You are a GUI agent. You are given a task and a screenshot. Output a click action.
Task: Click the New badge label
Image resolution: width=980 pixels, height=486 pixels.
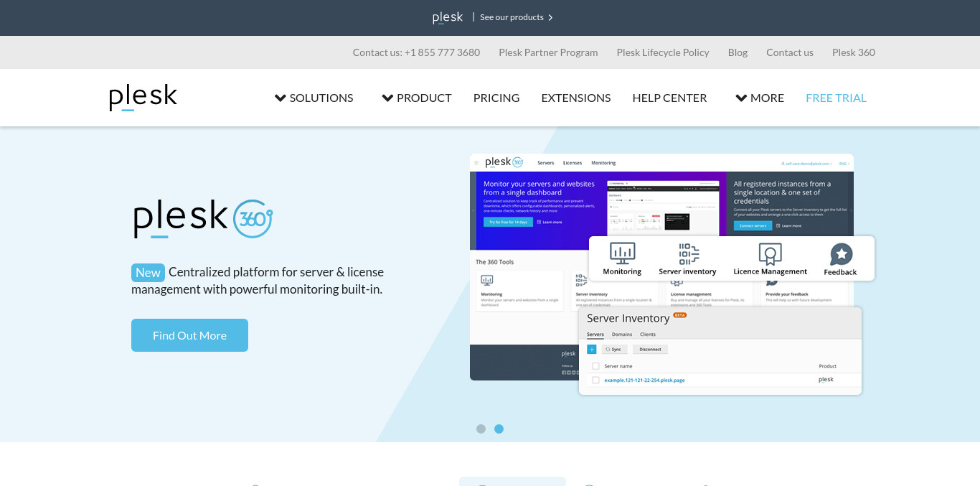pos(148,273)
